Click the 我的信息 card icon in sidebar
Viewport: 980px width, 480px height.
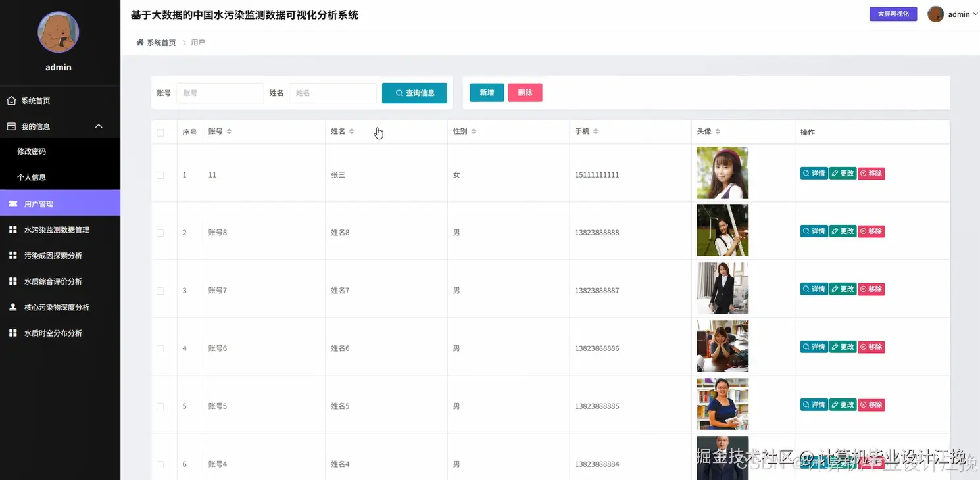(x=11, y=126)
